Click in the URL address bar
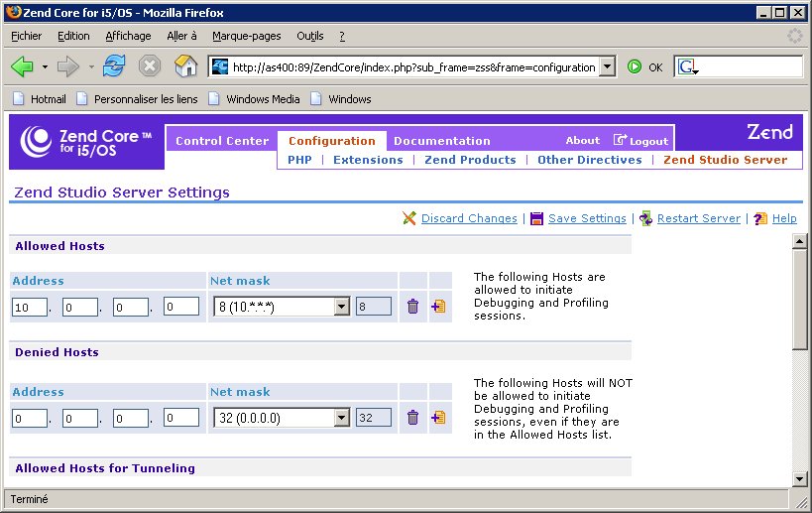Screen dimensions: 812x513 point(413,66)
